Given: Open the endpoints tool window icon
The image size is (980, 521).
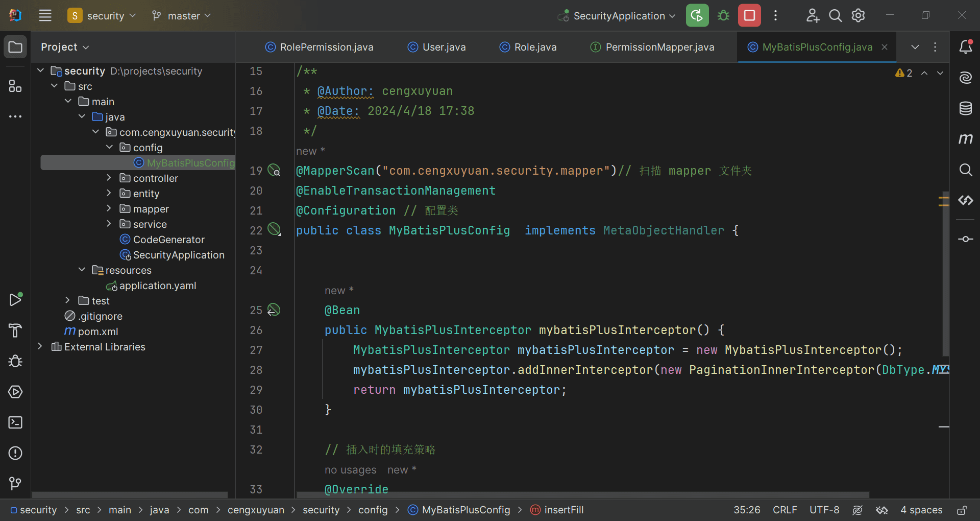Looking at the screenshot, I should click(965, 200).
